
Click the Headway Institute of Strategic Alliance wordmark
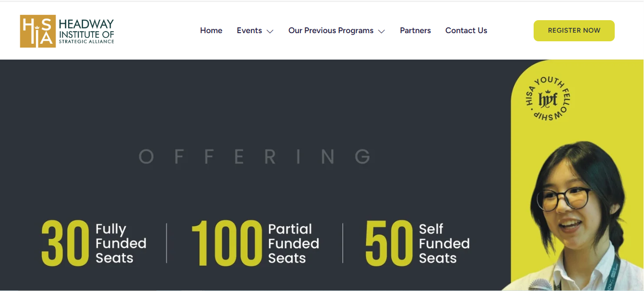(x=86, y=31)
